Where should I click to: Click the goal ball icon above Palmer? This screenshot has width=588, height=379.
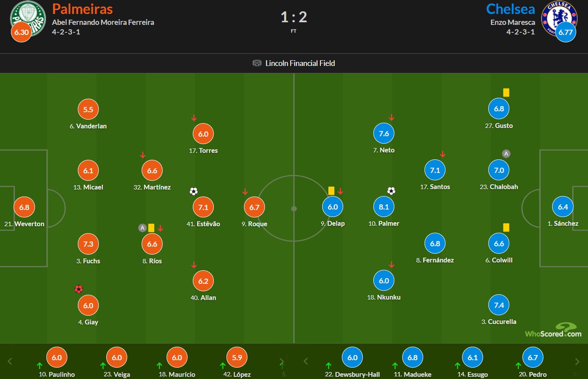(x=391, y=191)
